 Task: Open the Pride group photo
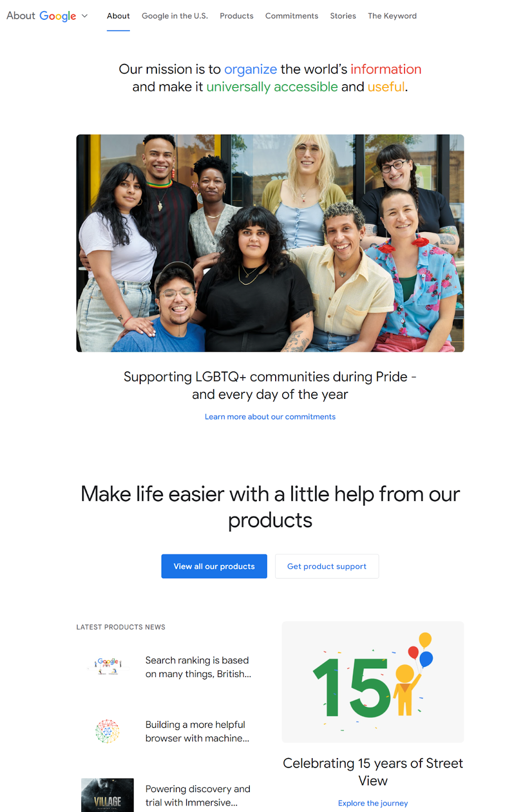point(270,243)
